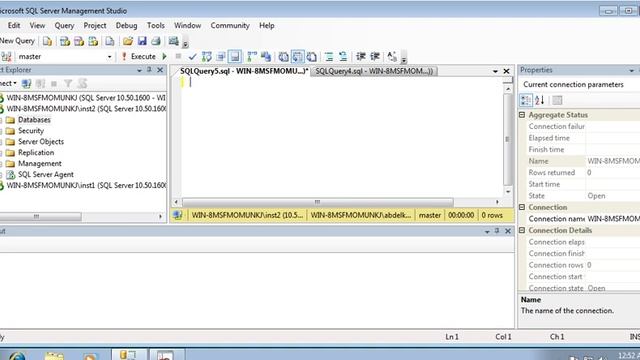Open the standard toolbar options dropdown

click(x=185, y=44)
